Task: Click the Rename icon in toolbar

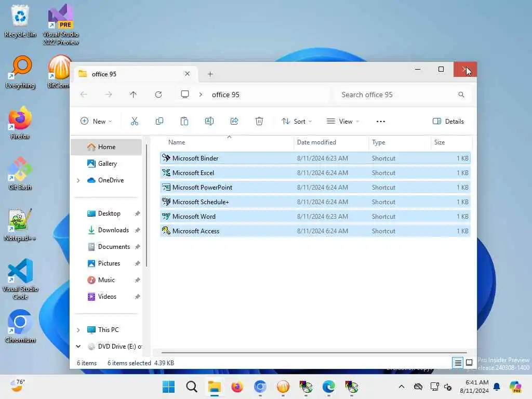Action: pyautogui.click(x=209, y=121)
